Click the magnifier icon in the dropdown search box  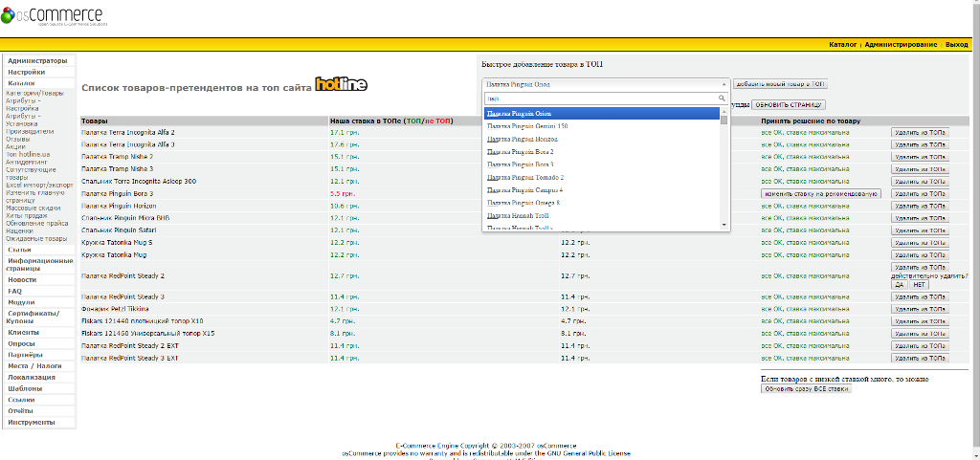[x=722, y=99]
